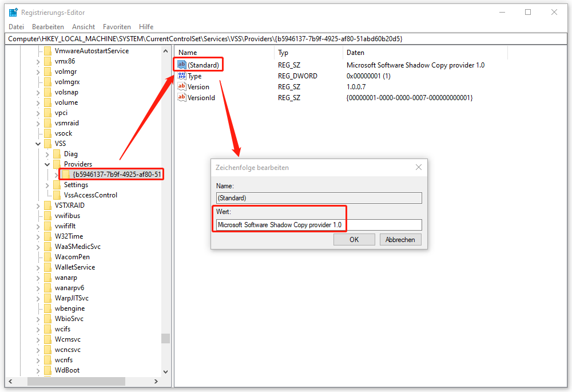This screenshot has height=392, width=572.
Task: Select the Type DWORD value icon
Action: coord(182,76)
